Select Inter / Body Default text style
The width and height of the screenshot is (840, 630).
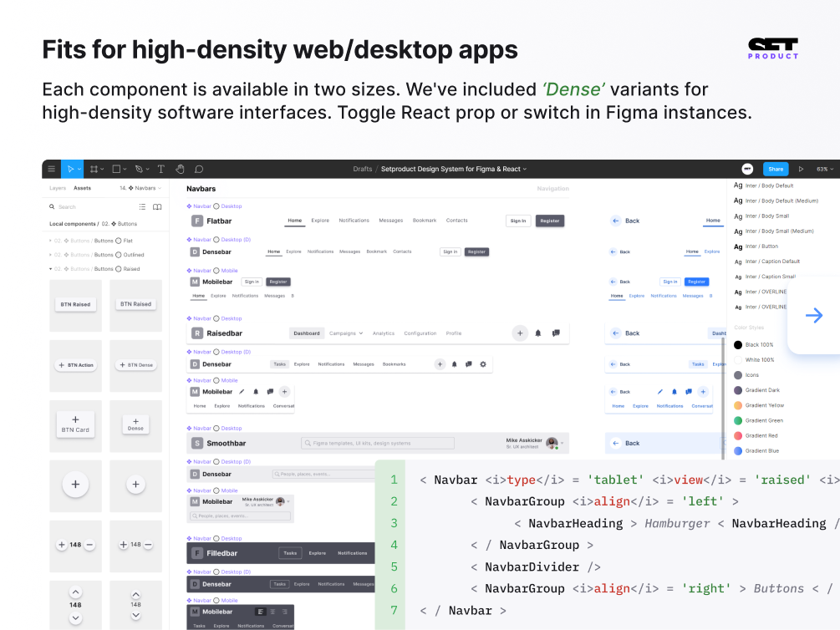click(764, 185)
